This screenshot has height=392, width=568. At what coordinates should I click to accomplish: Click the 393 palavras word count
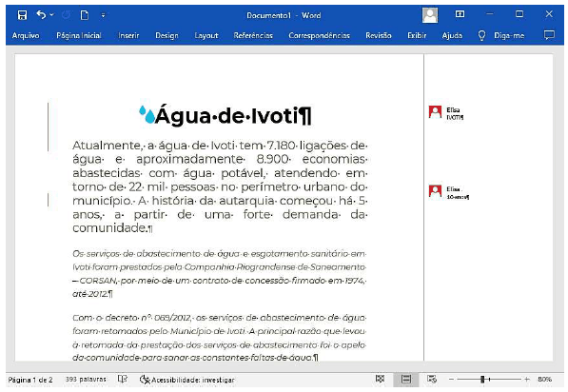pyautogui.click(x=86, y=380)
